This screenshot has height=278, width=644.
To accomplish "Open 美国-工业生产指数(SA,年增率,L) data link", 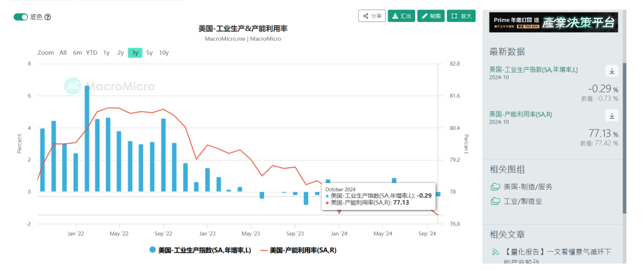I will (534, 70).
